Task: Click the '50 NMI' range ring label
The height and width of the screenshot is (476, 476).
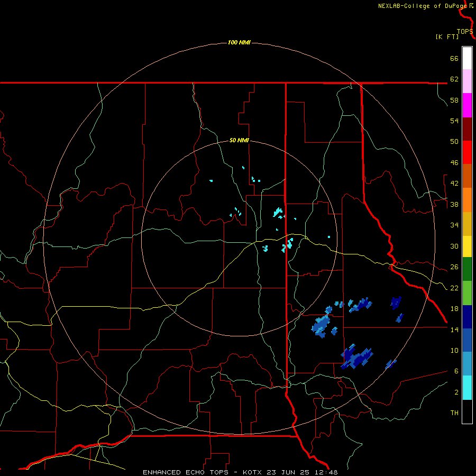Action: (x=239, y=140)
